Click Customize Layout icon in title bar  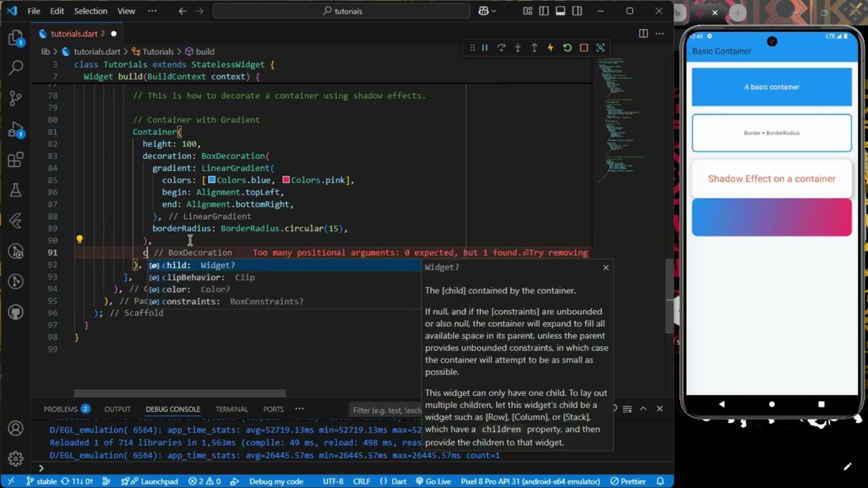(528, 11)
